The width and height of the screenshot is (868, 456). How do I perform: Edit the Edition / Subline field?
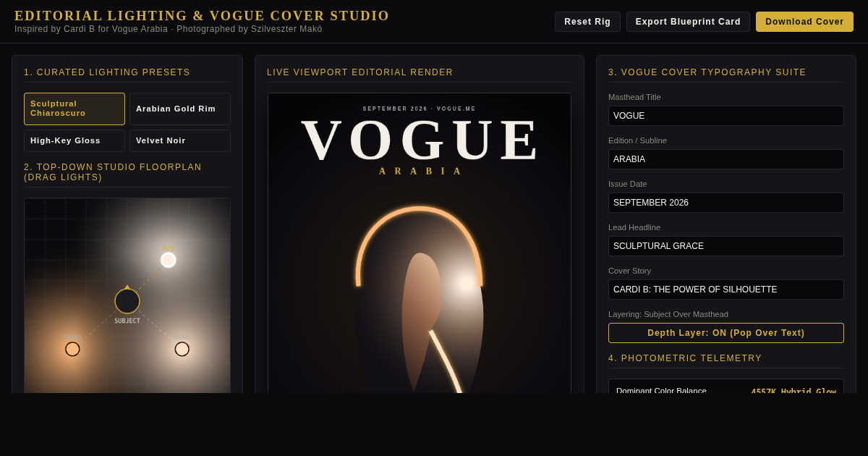tap(726, 159)
